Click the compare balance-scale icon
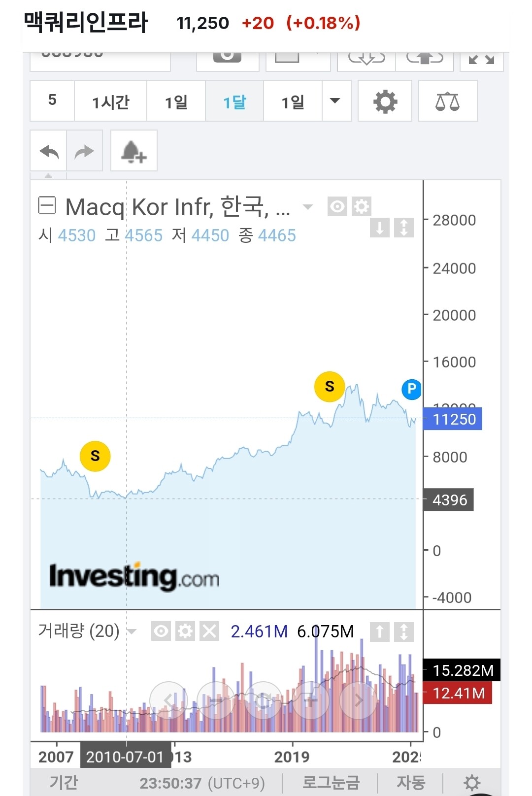 click(x=447, y=101)
